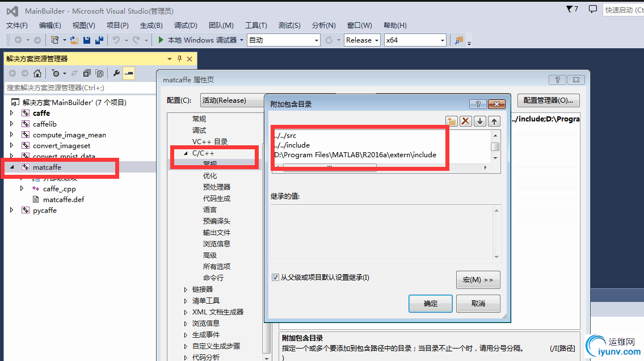Click the new project toolbar icon

pos(54,40)
